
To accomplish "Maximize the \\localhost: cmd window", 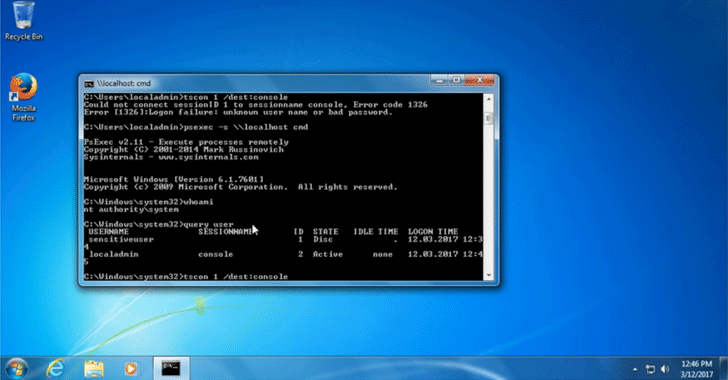I will click(456, 81).
